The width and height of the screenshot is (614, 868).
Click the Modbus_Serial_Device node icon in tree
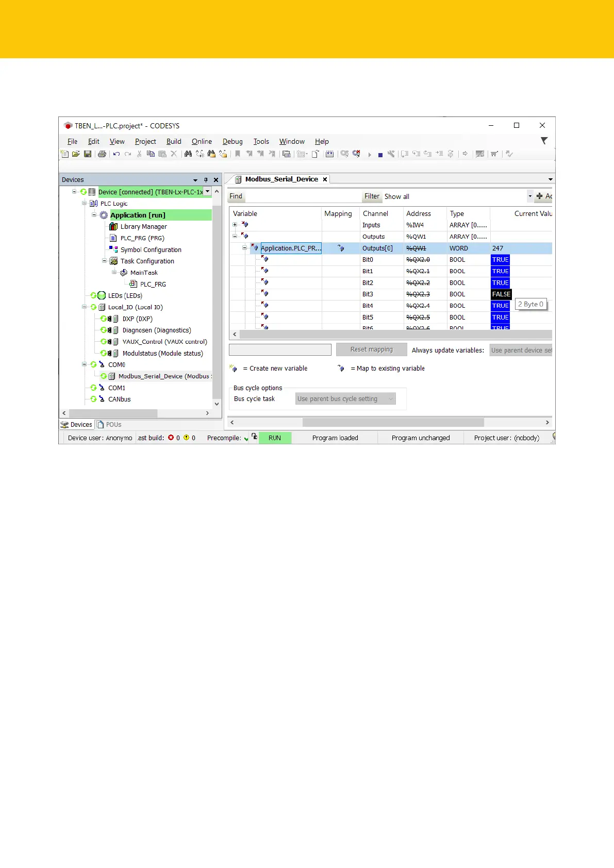click(111, 376)
